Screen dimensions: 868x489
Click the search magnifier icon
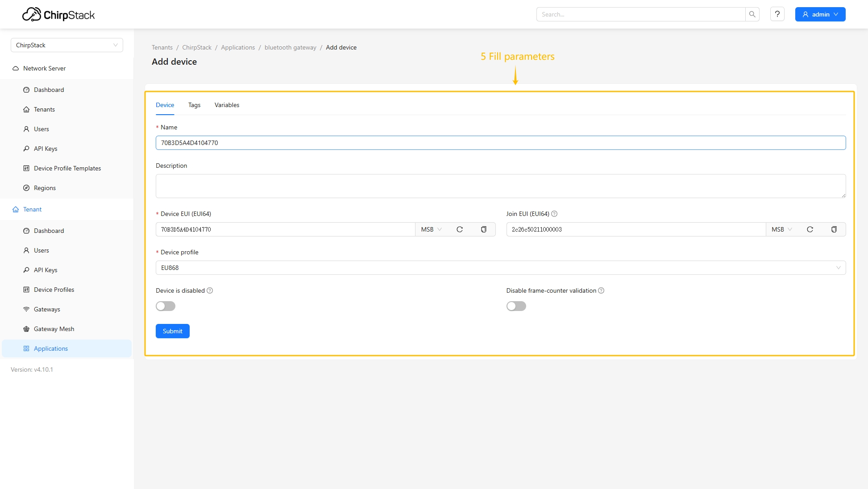tap(752, 14)
